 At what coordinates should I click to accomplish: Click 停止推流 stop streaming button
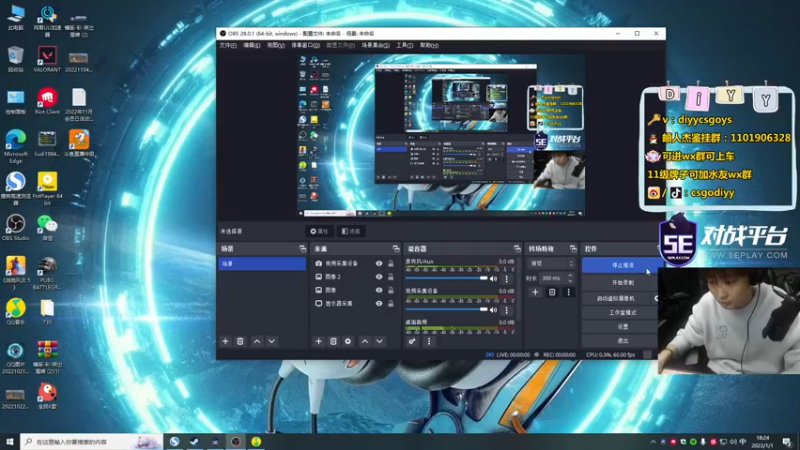[x=622, y=265]
